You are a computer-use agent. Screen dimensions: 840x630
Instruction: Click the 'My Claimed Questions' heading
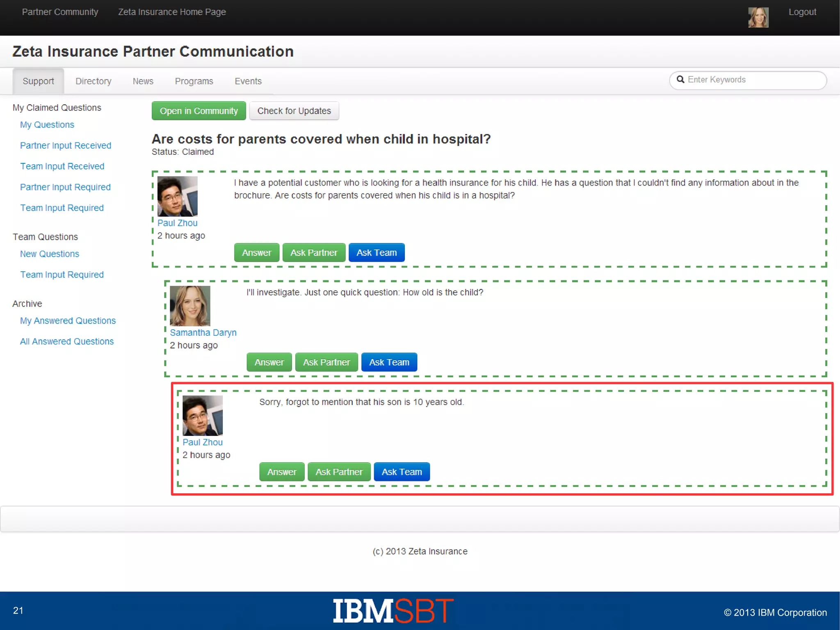pyautogui.click(x=57, y=108)
